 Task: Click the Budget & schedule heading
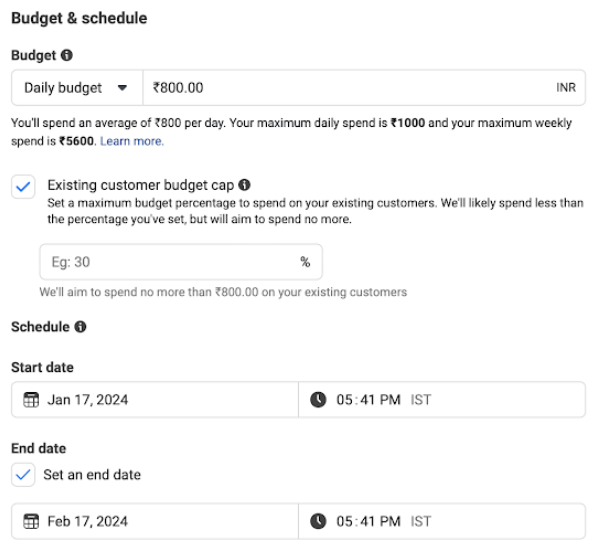79,18
